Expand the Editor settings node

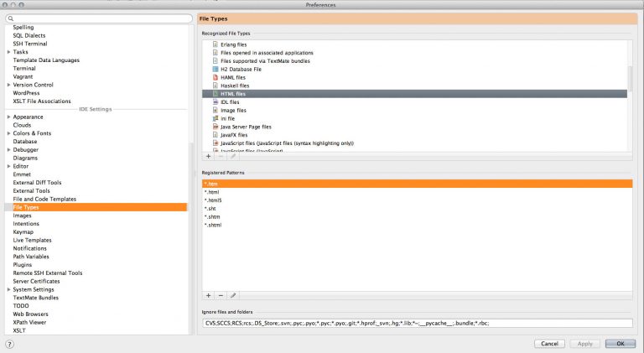[8, 166]
